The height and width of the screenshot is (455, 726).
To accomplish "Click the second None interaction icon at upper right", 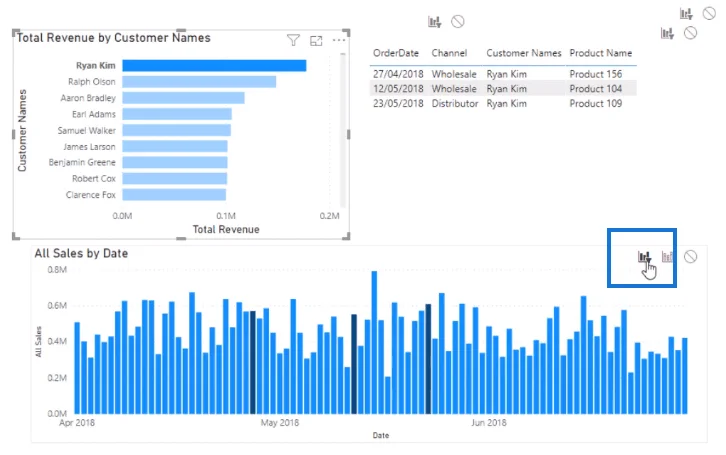I will tap(690, 33).
